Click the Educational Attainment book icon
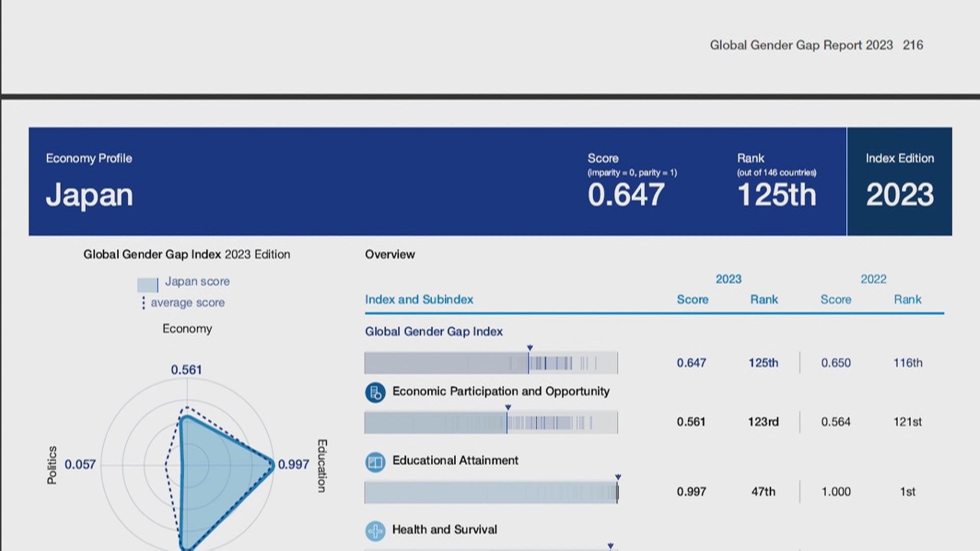 click(x=375, y=462)
